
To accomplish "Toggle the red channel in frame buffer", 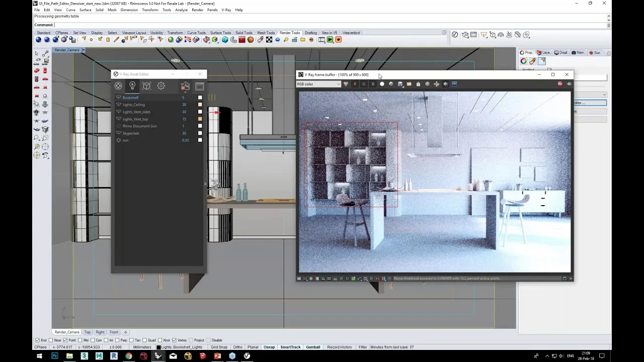I will click(355, 84).
